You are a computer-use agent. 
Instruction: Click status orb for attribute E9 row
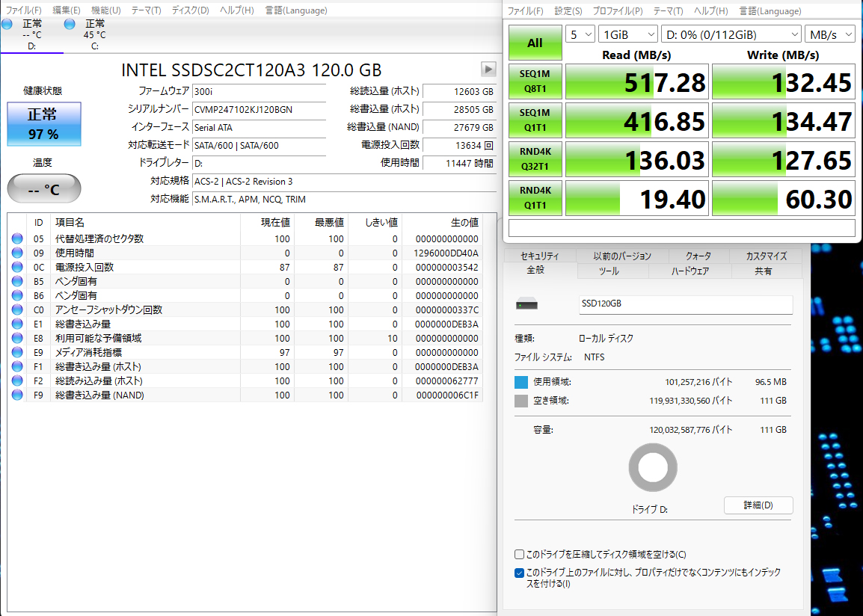[17, 353]
